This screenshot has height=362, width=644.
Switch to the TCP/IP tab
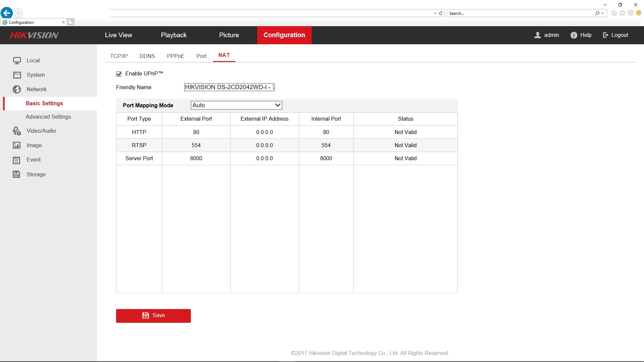[119, 56]
